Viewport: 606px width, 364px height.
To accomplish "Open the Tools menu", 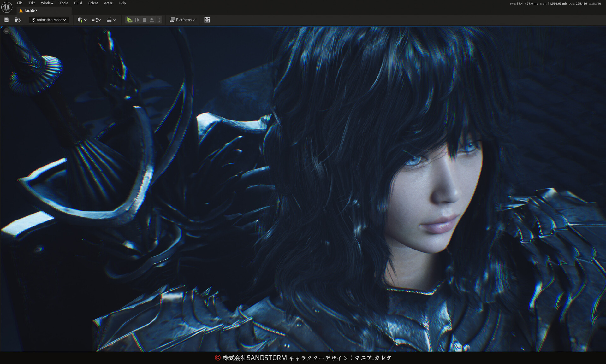I will coord(64,3).
